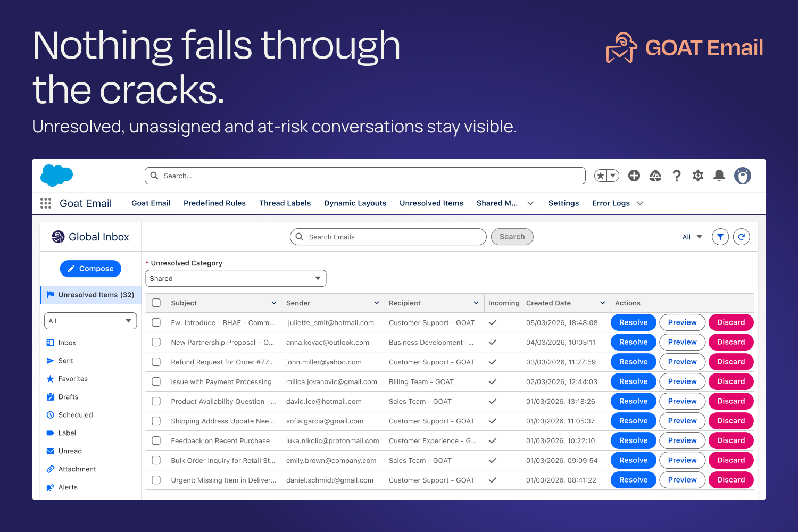Viewport: 798px width, 532px height.
Task: Expand the Shared M... tab menu chevron
Action: coord(530,203)
